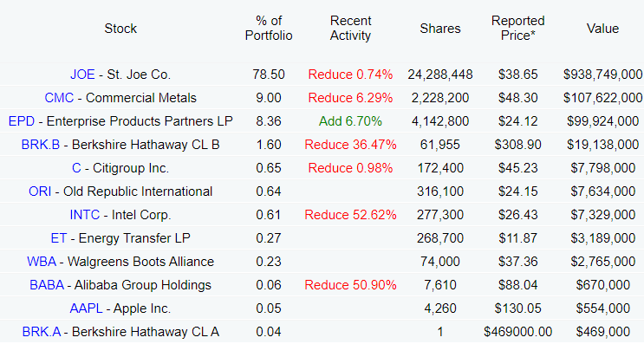Click the Reduce 52.62% Intel activity
The image size is (644, 344).
[x=350, y=215]
